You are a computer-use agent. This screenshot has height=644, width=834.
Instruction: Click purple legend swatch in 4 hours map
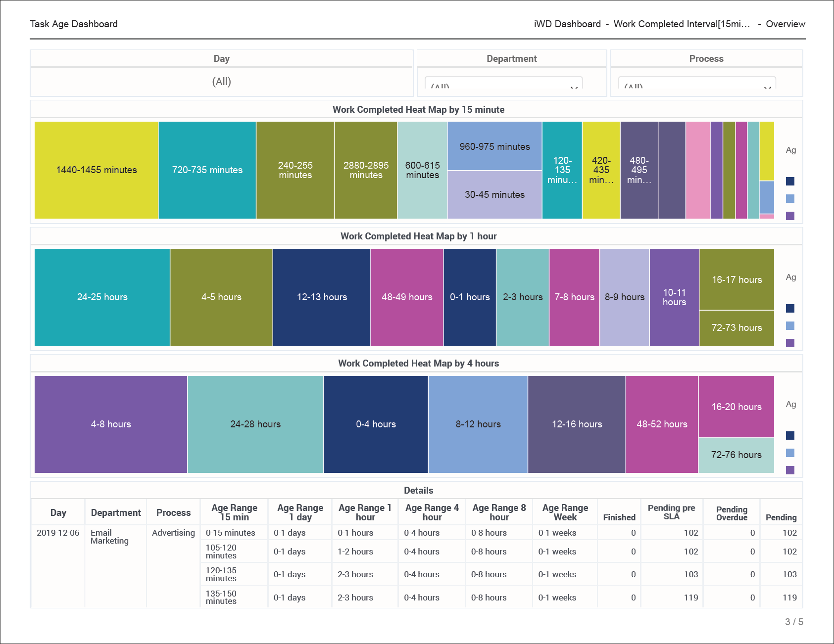(790, 470)
